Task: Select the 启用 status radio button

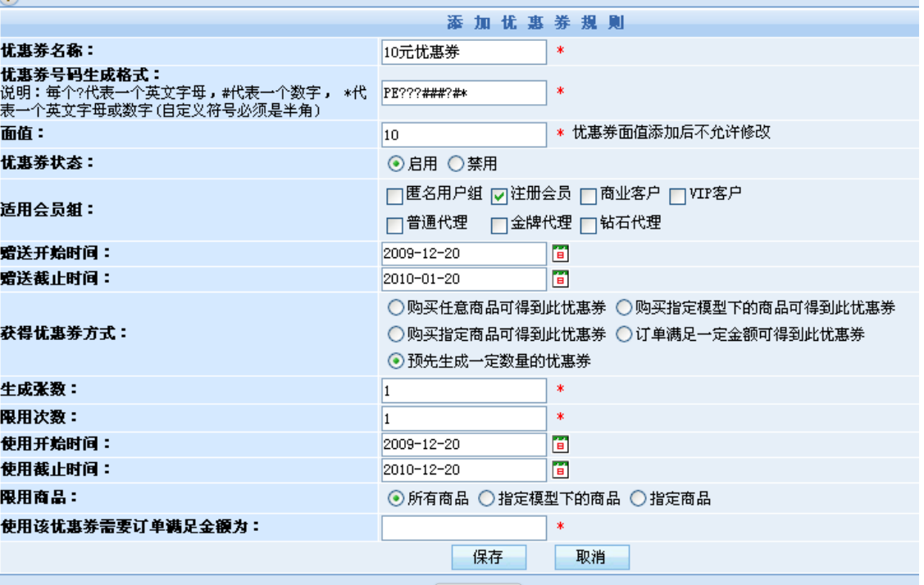Action: [x=395, y=164]
